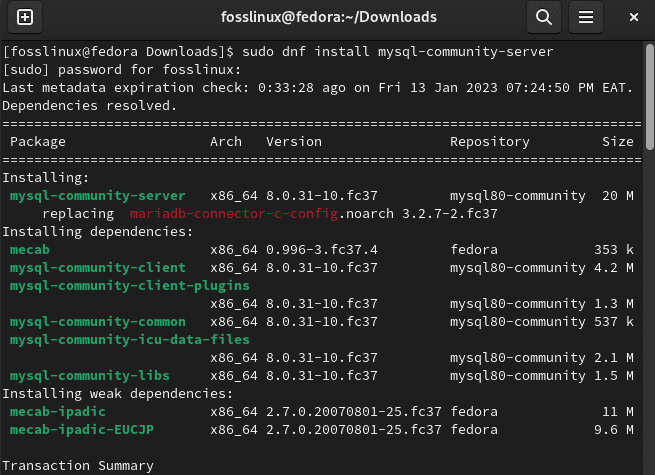Click the '[sudo] password for fosslinux:' line
The width and height of the screenshot is (655, 475).
tap(122, 70)
